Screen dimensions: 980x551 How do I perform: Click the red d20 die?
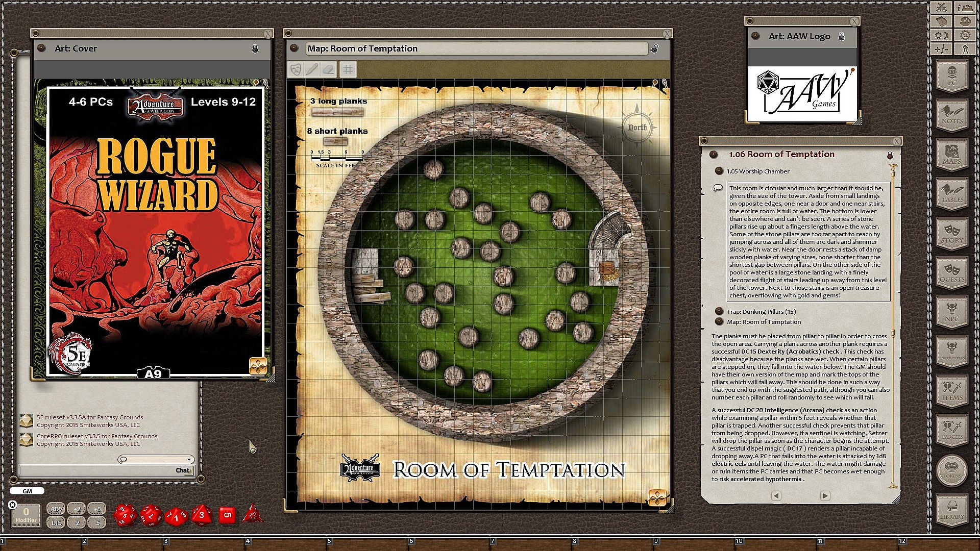click(x=125, y=515)
